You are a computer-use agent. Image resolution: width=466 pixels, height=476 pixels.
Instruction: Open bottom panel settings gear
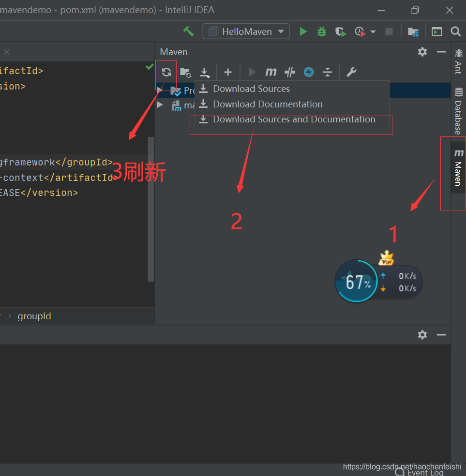tap(422, 335)
